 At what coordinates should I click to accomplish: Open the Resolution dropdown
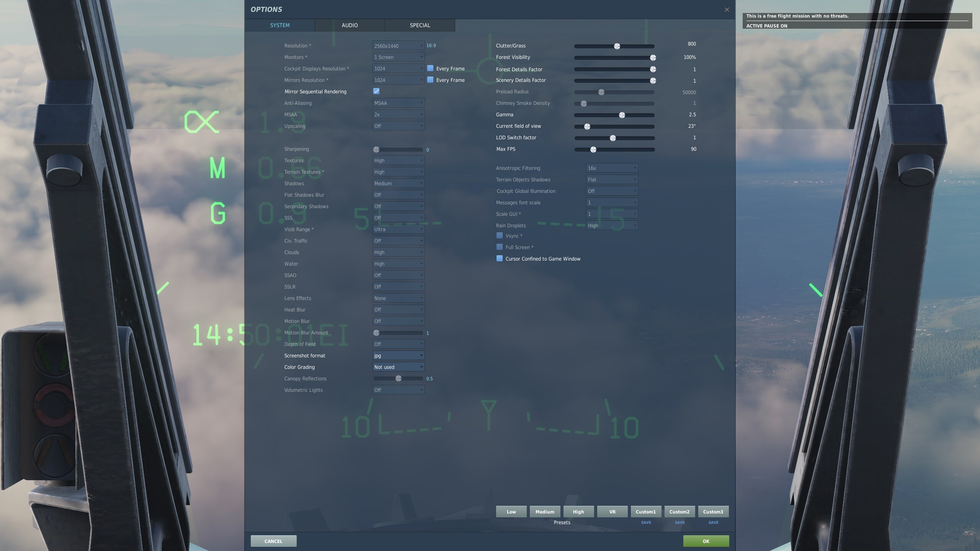click(398, 46)
